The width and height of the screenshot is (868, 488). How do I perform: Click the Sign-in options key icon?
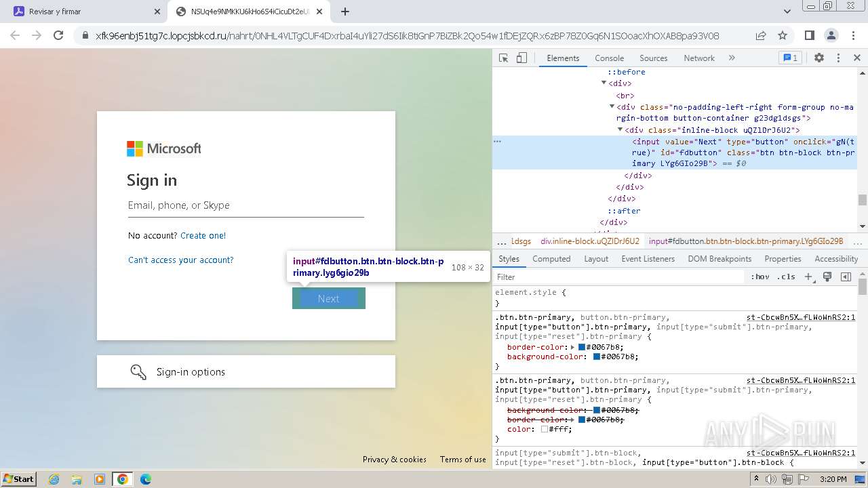pyautogui.click(x=138, y=372)
